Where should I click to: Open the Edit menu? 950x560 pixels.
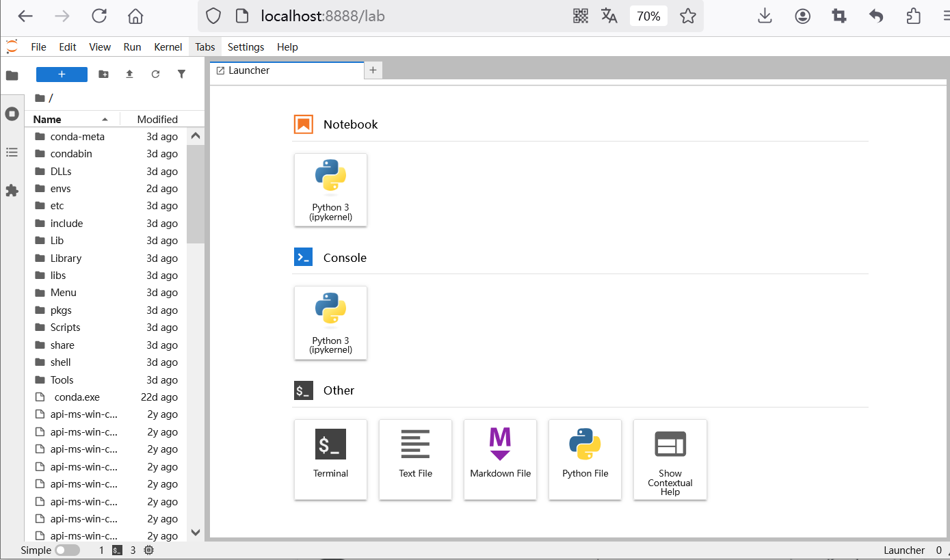[x=68, y=46]
